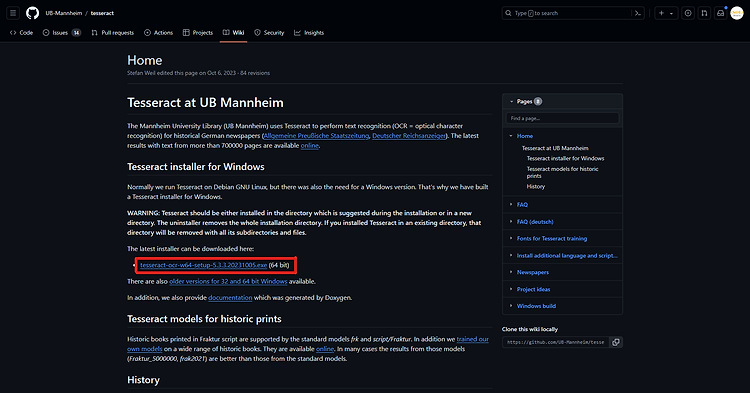Open notifications inbox icon

(x=720, y=13)
